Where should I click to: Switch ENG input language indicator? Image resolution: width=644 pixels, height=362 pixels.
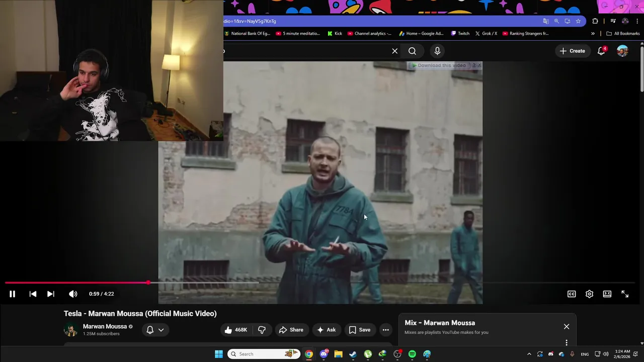click(585, 354)
